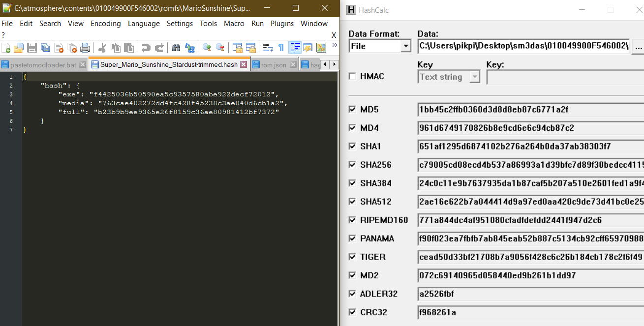Open the View menu

[76, 24]
